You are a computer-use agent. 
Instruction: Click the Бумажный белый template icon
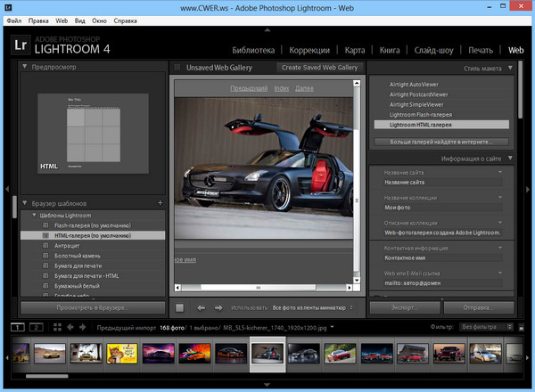[45, 286]
